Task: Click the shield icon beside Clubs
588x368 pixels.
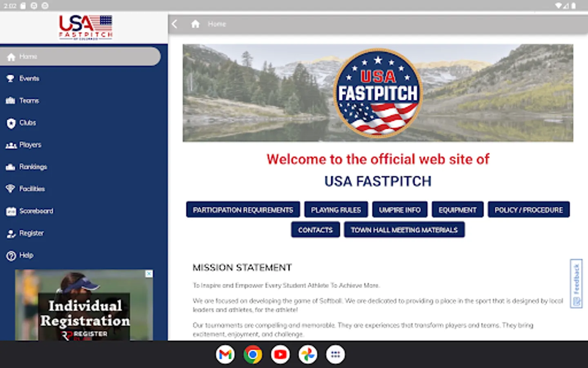Action: 11,123
